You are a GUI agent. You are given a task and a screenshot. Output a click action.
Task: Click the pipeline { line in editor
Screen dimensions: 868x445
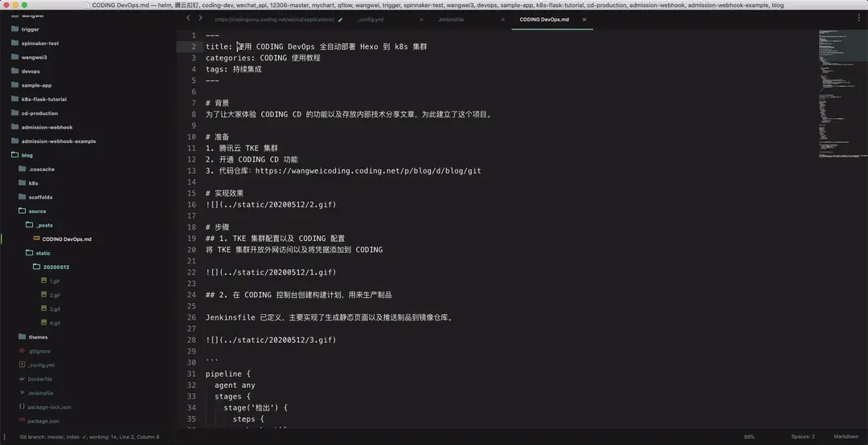(228, 374)
